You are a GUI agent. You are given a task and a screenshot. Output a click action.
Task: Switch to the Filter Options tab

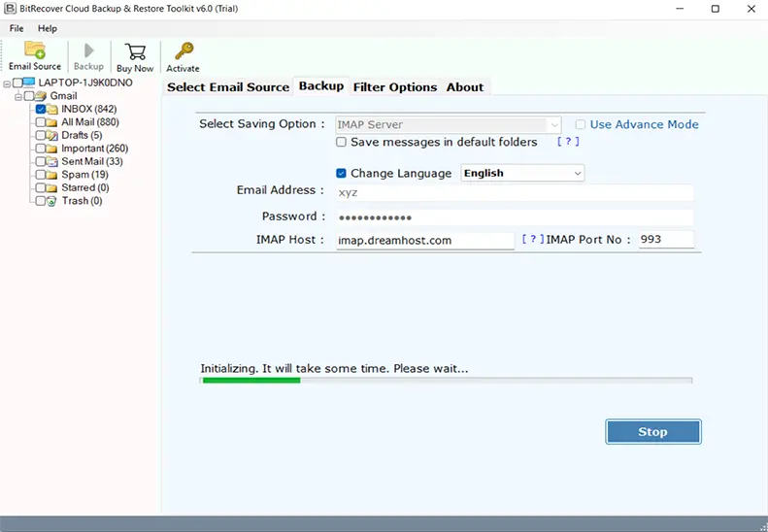coord(394,87)
